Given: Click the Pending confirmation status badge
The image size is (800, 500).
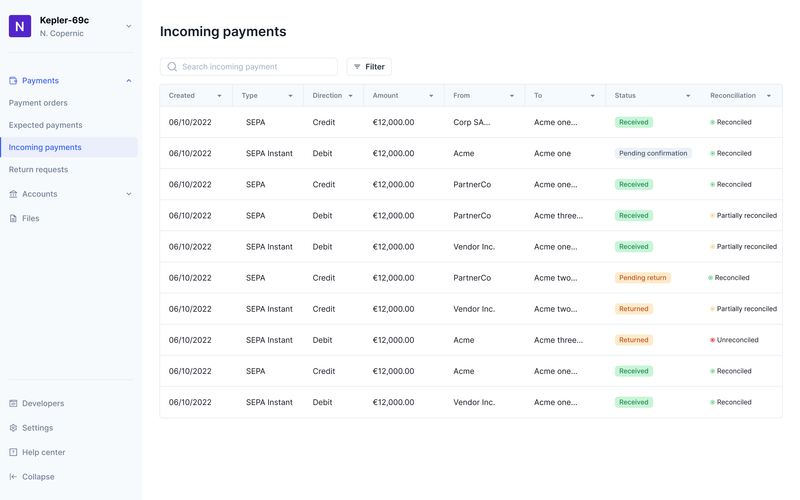Looking at the screenshot, I should coord(653,154).
